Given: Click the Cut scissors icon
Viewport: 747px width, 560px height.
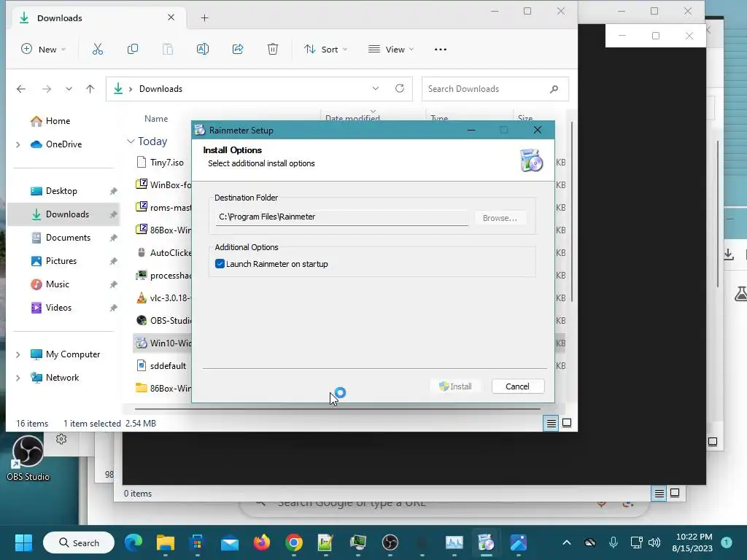Looking at the screenshot, I should pyautogui.click(x=98, y=49).
